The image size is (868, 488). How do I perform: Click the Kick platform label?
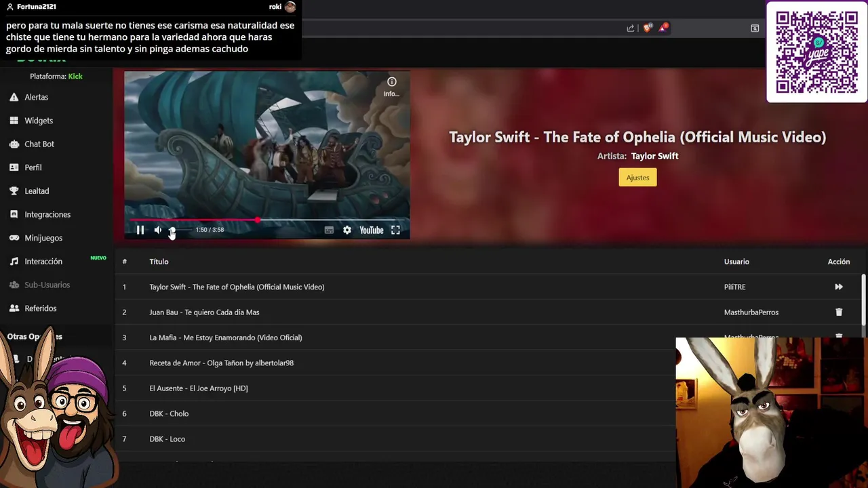(x=75, y=77)
